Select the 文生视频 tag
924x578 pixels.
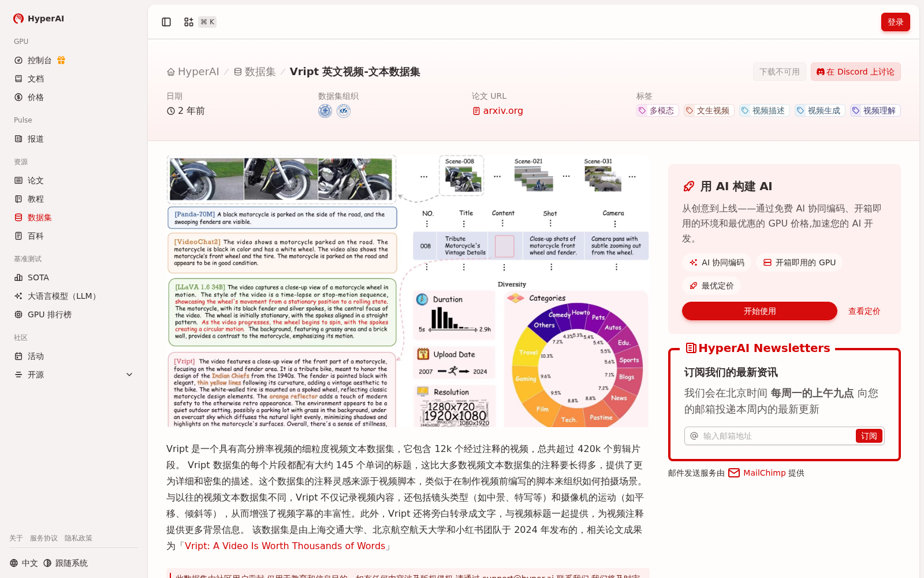(x=709, y=110)
